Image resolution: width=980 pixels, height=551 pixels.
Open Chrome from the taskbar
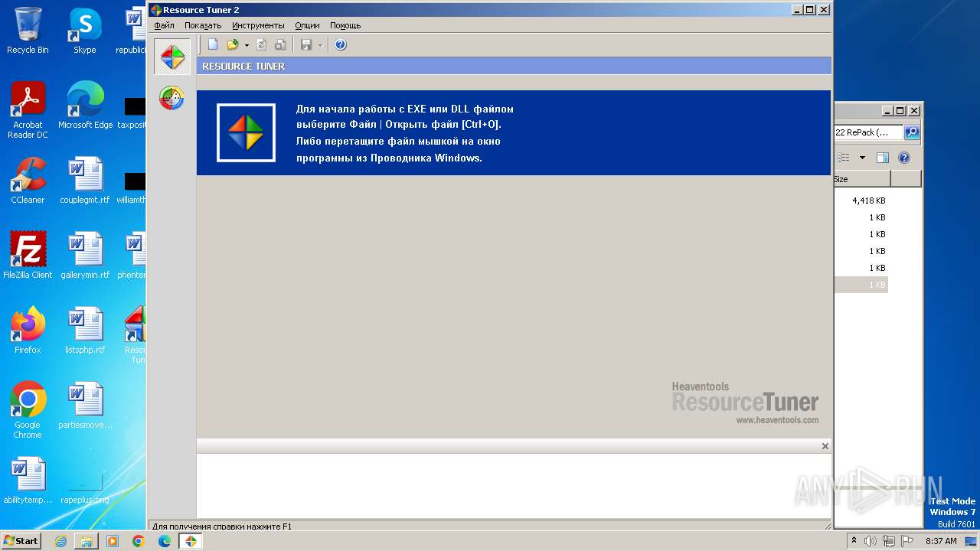139,541
